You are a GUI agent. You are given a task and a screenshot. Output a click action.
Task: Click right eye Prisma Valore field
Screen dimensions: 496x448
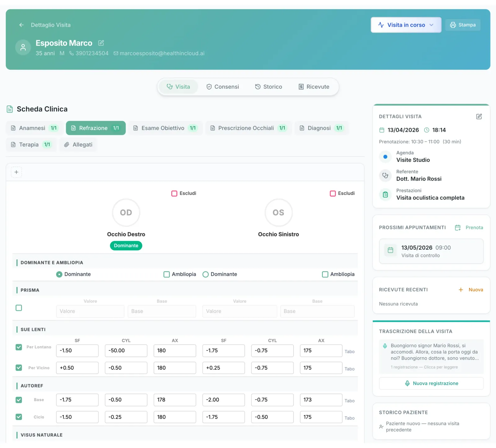point(90,311)
